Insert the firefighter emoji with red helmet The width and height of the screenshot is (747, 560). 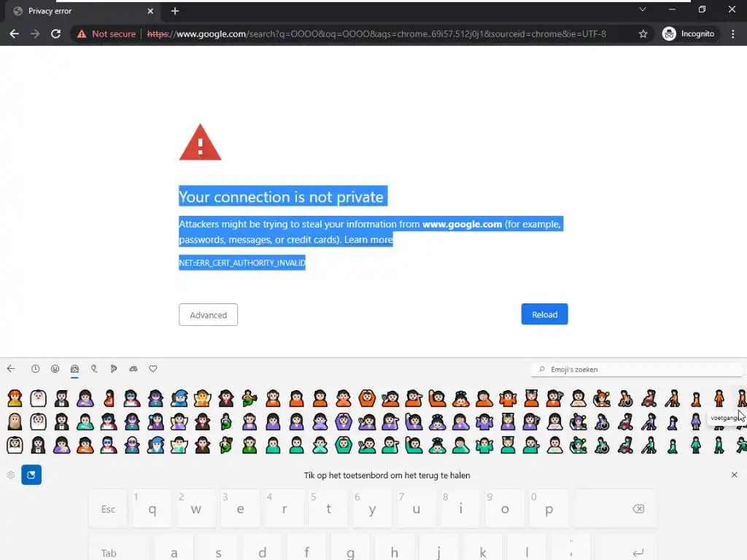click(15, 398)
